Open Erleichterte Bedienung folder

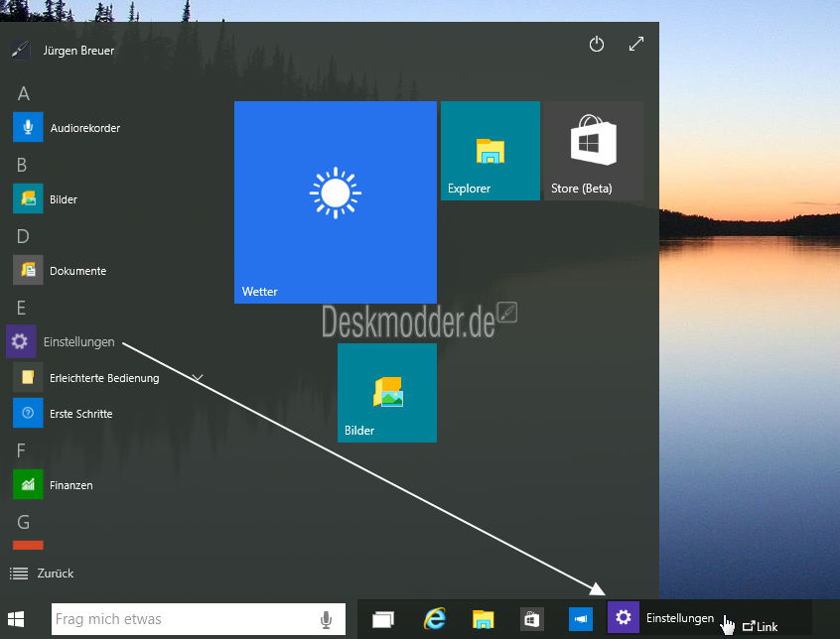pyautogui.click(x=86, y=378)
